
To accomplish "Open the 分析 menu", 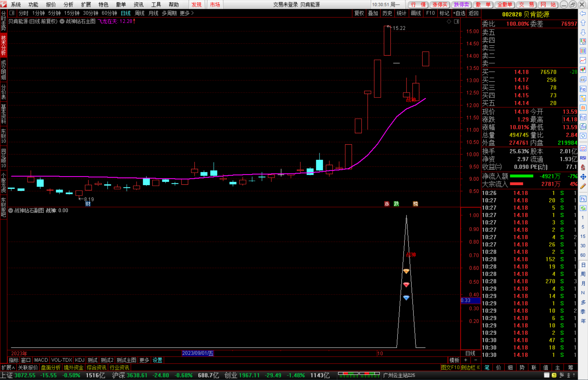I will coord(68,5).
